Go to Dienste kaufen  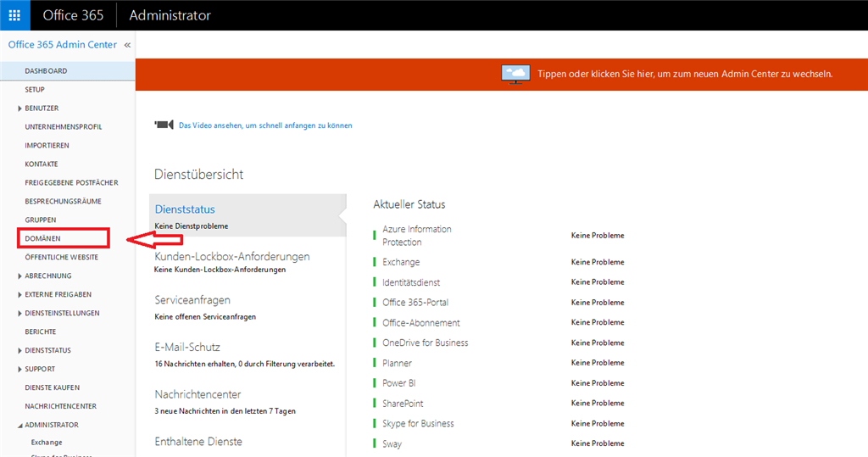click(x=52, y=387)
